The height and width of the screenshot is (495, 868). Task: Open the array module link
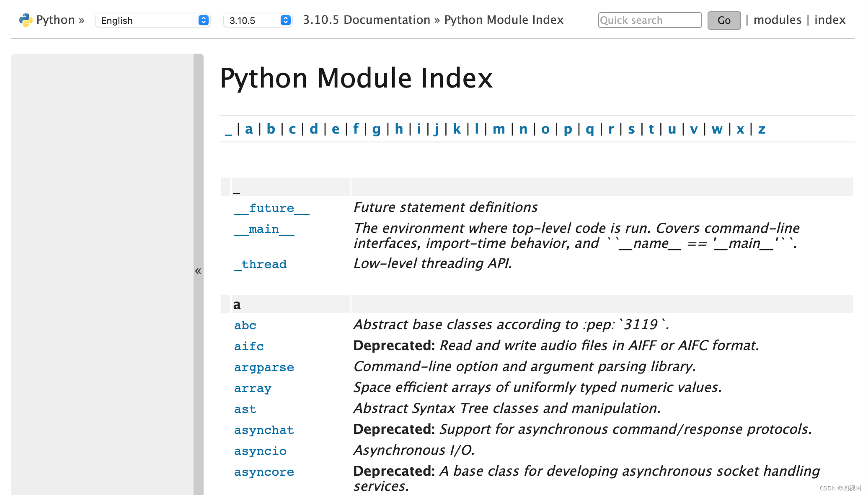coord(253,388)
